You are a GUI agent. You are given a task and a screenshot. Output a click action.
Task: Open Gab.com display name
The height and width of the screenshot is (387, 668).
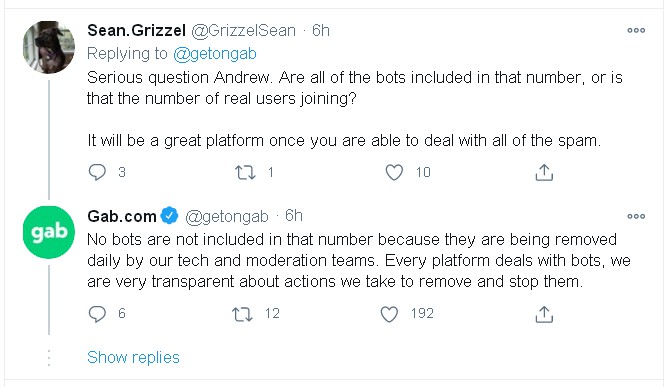click(122, 216)
